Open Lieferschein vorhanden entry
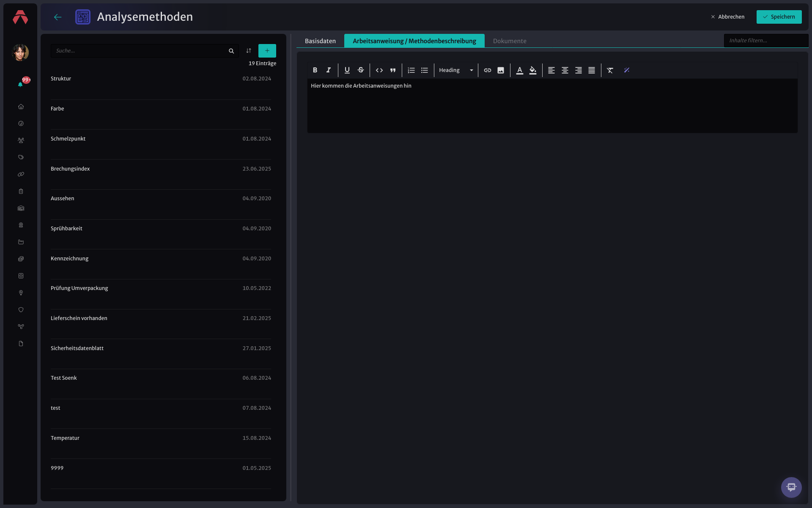The image size is (812, 508). click(x=161, y=324)
